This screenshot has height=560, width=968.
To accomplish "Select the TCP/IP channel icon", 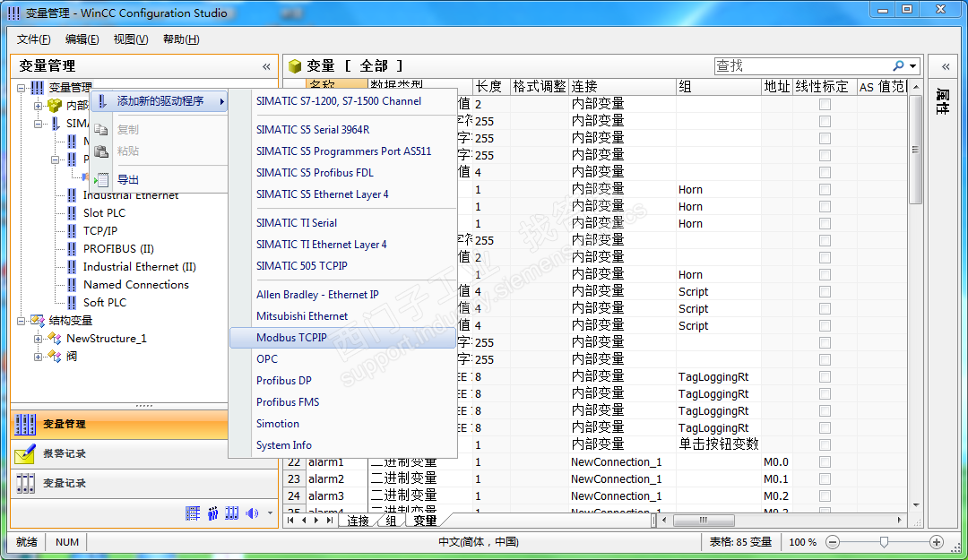I will [x=73, y=231].
